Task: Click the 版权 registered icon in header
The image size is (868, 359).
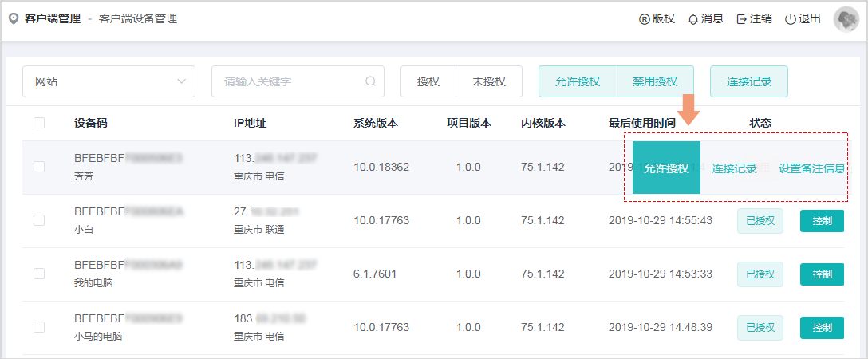Action: [x=645, y=19]
